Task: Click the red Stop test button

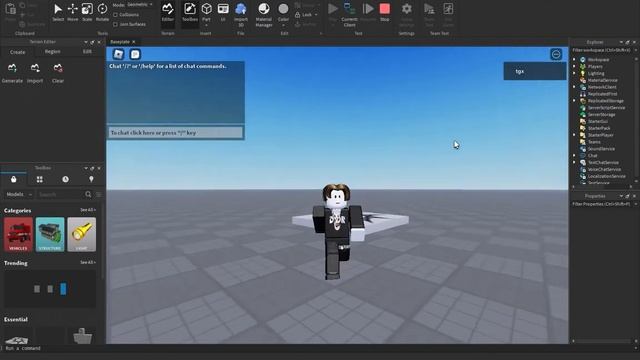Action: [384, 12]
